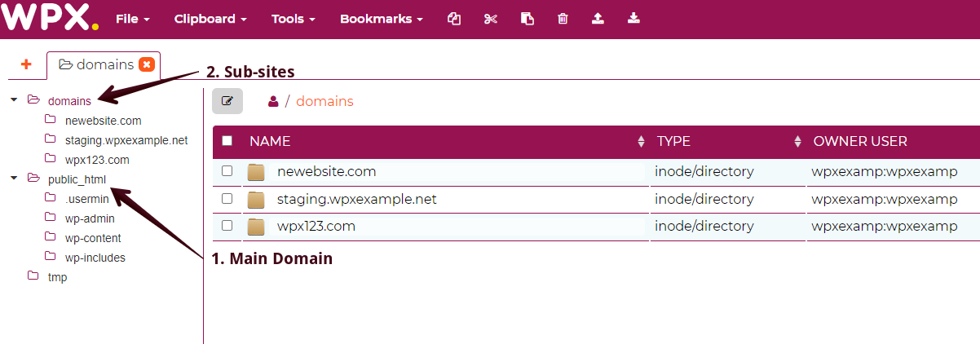This screenshot has height=344, width=980.
Task: Click the copy icon in the toolbar
Action: (x=454, y=19)
